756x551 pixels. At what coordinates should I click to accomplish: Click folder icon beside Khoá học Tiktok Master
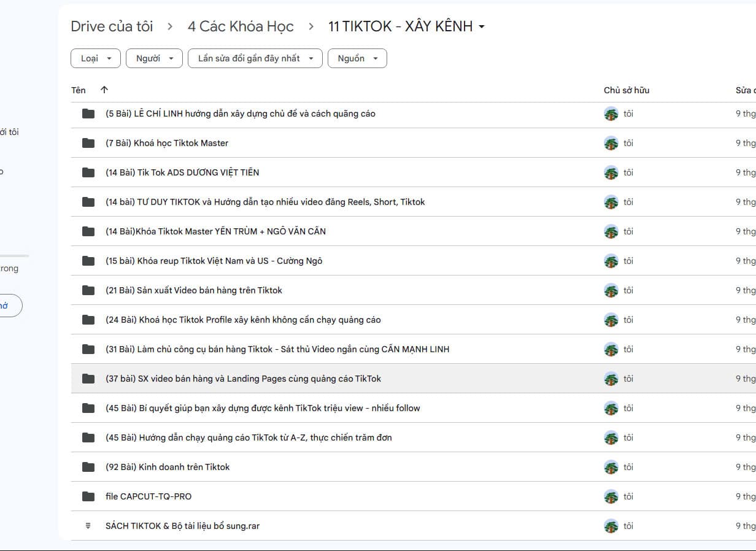pos(88,143)
